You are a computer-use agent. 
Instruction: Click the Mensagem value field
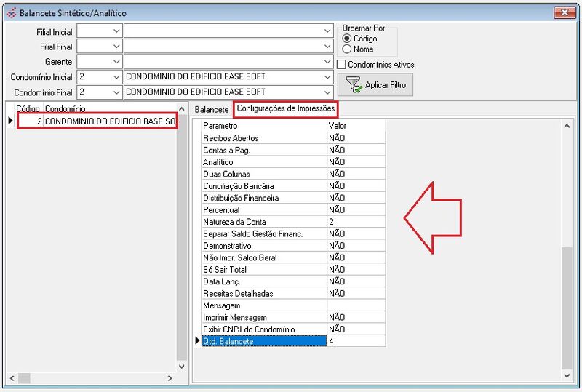355,305
